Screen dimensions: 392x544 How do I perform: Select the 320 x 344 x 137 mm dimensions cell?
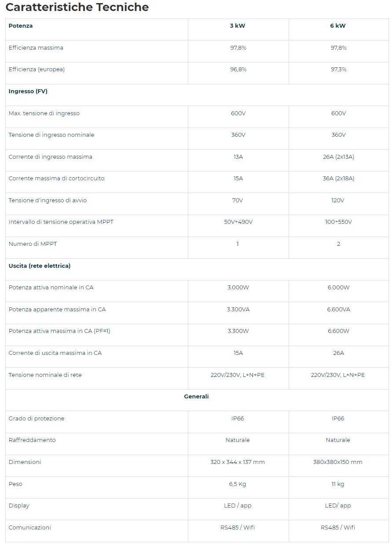(238, 462)
